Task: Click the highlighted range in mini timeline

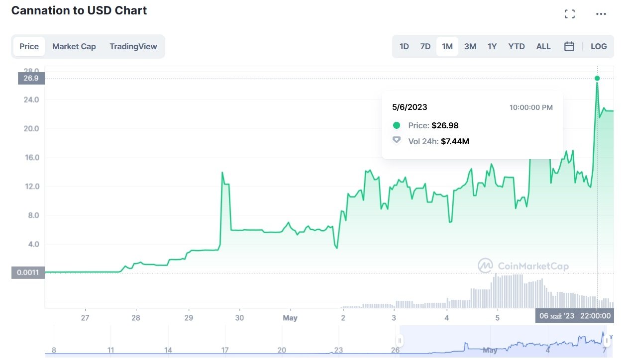Action: click(503, 341)
